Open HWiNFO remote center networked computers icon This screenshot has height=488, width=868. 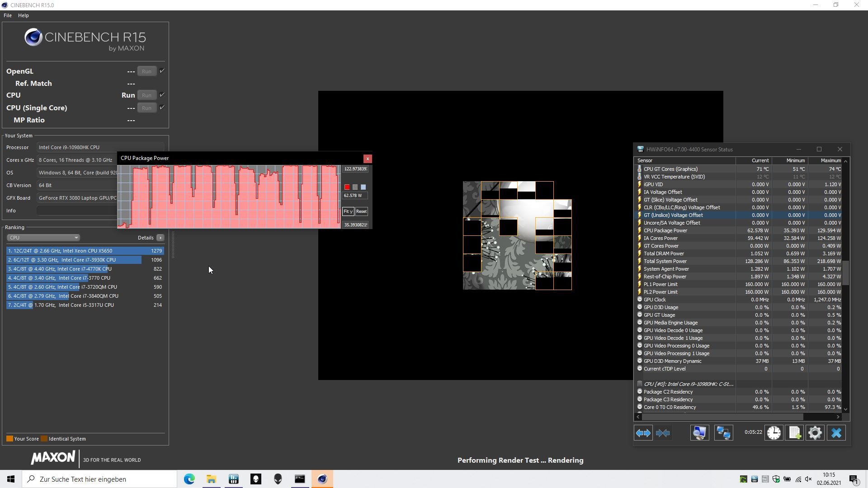(723, 433)
